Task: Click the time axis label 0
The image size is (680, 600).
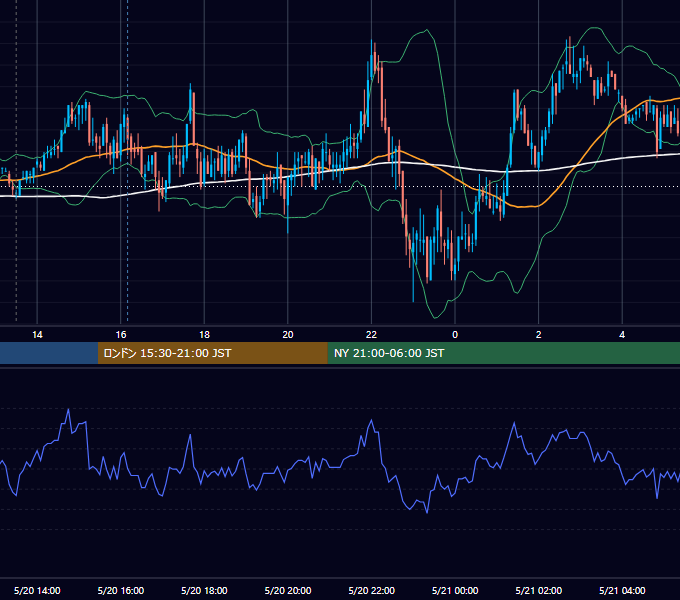Action: click(x=455, y=335)
